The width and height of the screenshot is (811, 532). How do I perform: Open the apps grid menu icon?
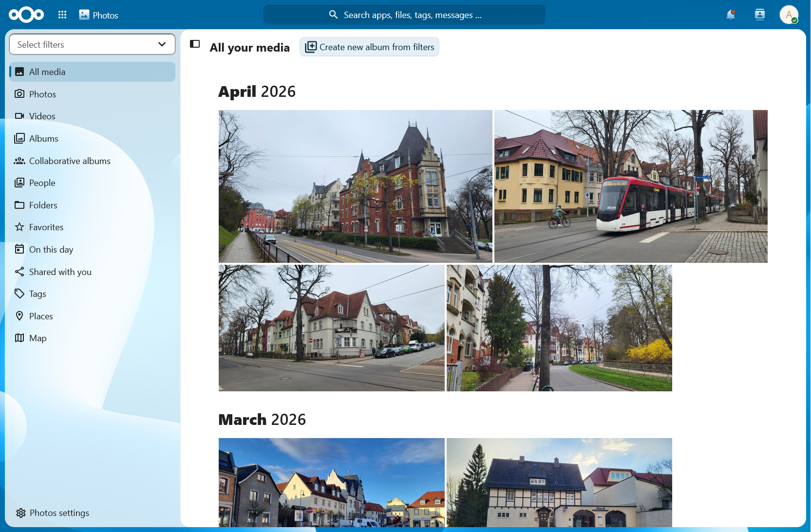coord(62,15)
